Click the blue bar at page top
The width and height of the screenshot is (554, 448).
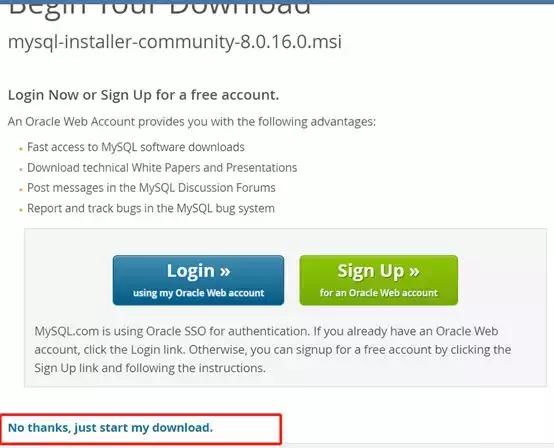coord(277,1)
